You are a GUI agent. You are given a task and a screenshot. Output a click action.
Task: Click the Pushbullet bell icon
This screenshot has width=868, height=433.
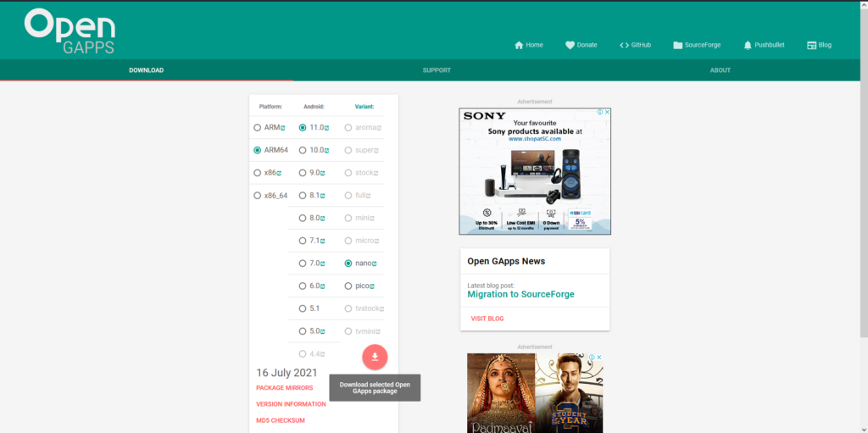click(x=748, y=46)
